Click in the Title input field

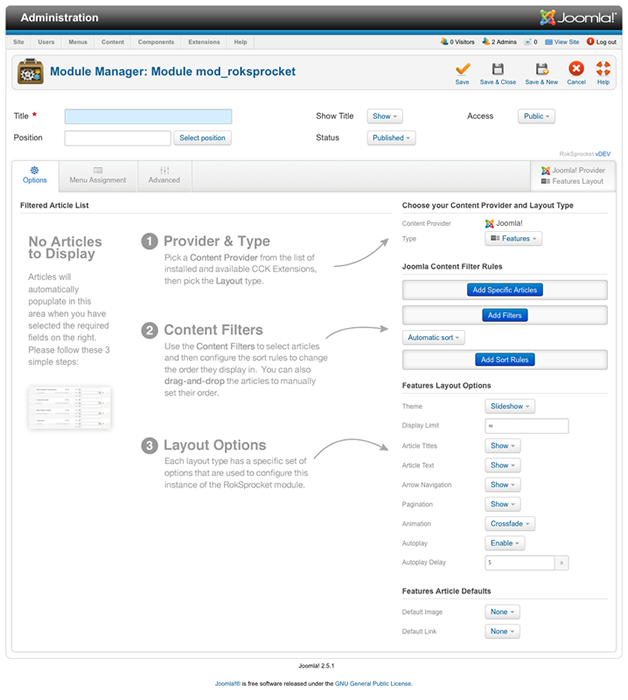(148, 117)
